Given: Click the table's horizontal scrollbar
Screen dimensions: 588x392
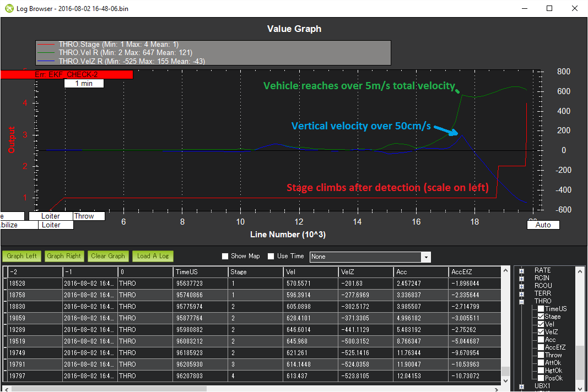Looking at the screenshot, I should click(x=110, y=388).
